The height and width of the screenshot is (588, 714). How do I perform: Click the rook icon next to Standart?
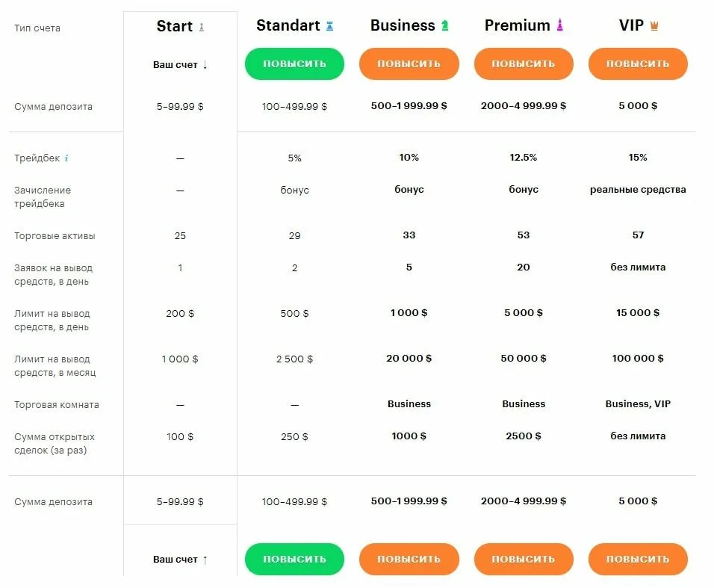[329, 26]
